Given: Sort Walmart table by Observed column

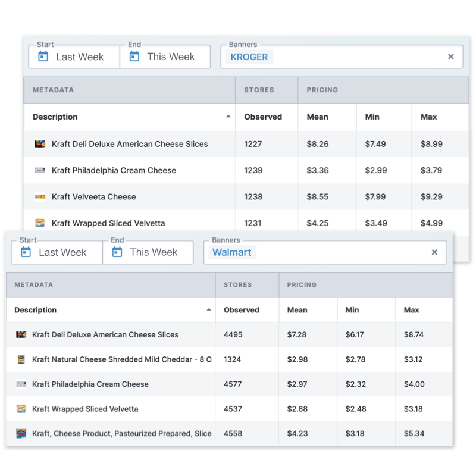Looking at the screenshot, I should [242, 310].
